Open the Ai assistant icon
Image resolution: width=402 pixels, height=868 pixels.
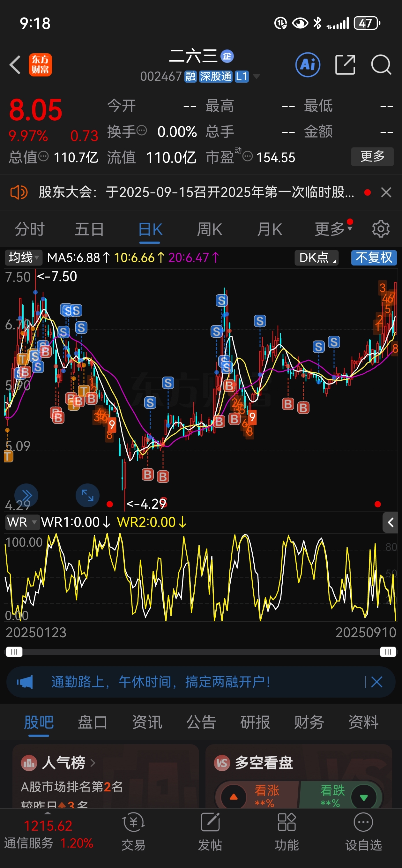(x=308, y=65)
